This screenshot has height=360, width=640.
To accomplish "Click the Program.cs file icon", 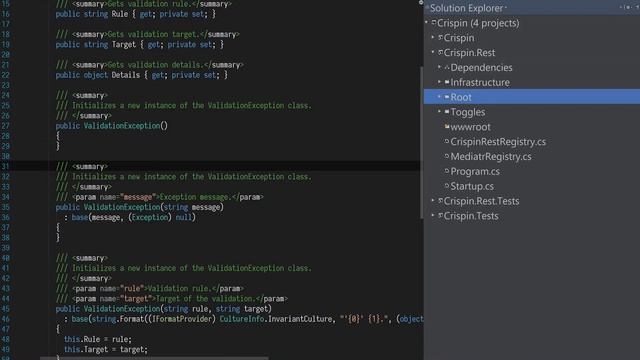I will (x=447, y=171).
